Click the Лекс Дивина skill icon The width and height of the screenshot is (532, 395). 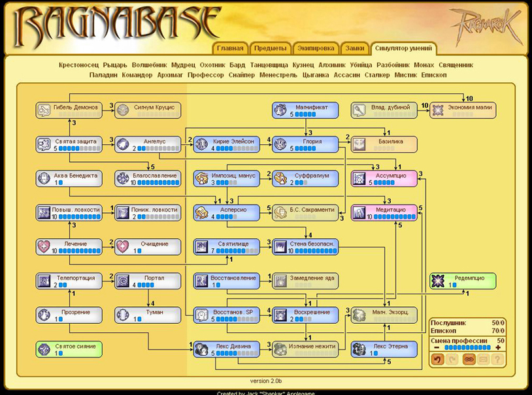coord(201,349)
